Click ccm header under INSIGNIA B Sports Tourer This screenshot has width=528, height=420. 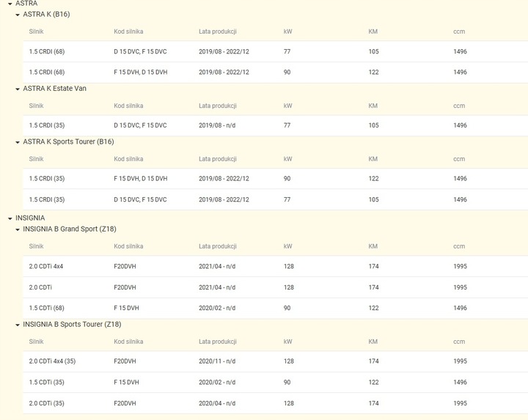pos(459,342)
